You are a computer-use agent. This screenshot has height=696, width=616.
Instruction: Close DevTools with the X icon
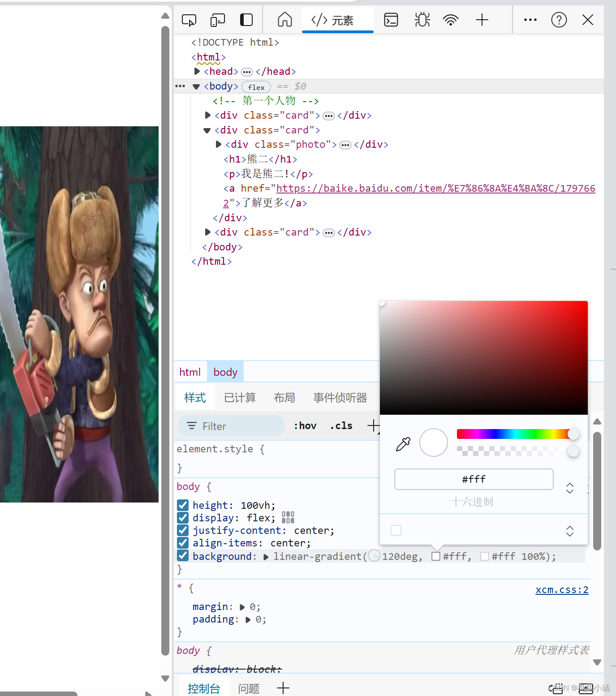click(x=588, y=20)
